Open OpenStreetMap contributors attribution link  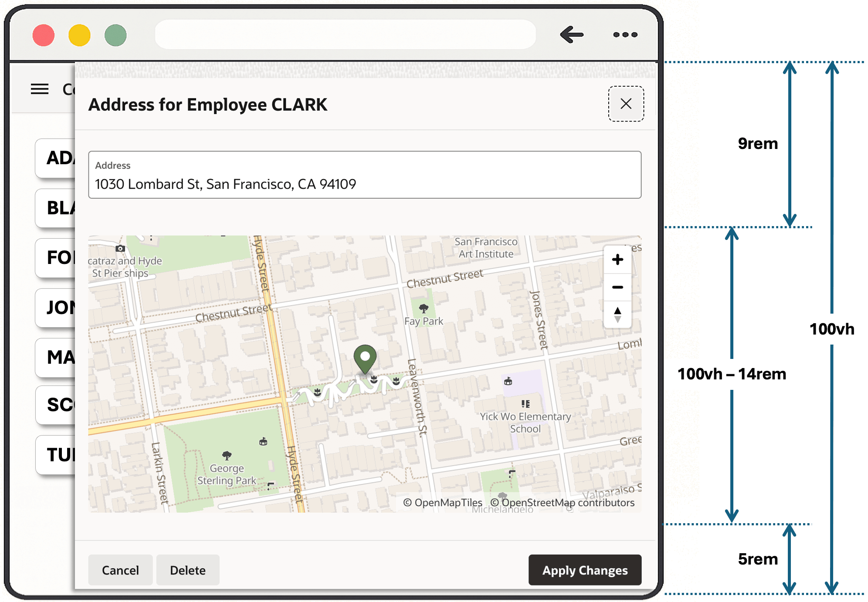(562, 503)
